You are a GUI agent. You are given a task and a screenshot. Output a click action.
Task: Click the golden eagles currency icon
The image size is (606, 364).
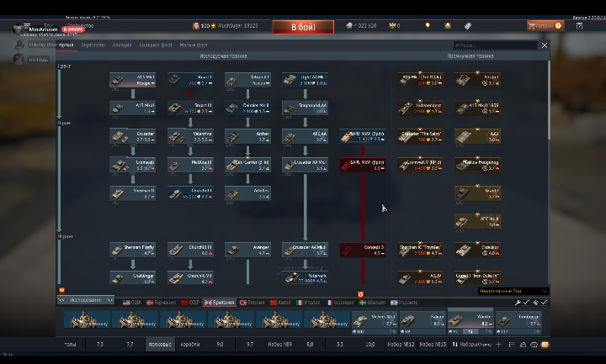(393, 26)
